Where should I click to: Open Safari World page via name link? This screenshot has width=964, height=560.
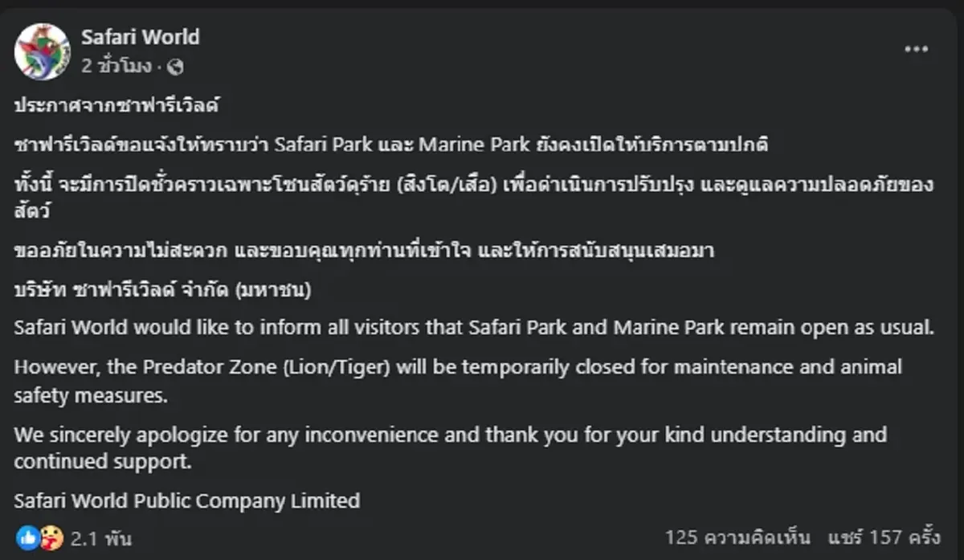pos(140,36)
